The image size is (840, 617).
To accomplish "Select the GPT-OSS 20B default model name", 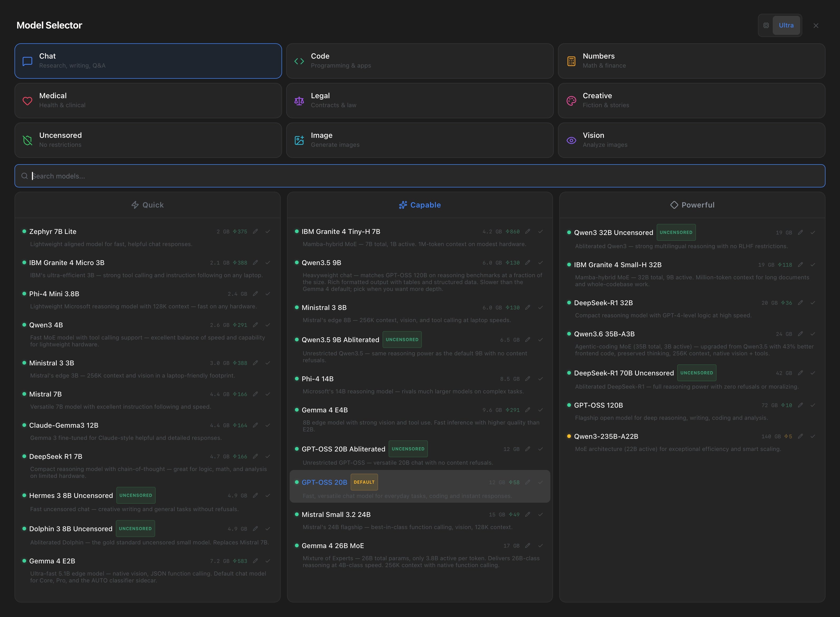I will [324, 482].
